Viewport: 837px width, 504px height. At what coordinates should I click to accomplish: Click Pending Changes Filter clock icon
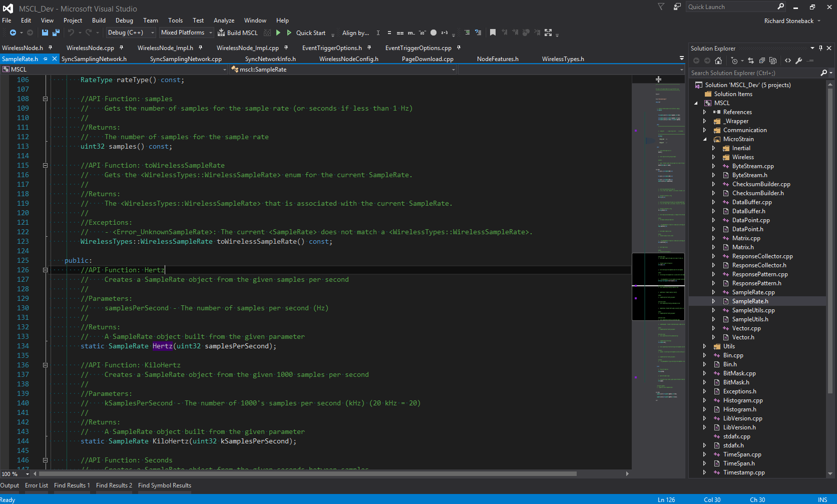734,61
